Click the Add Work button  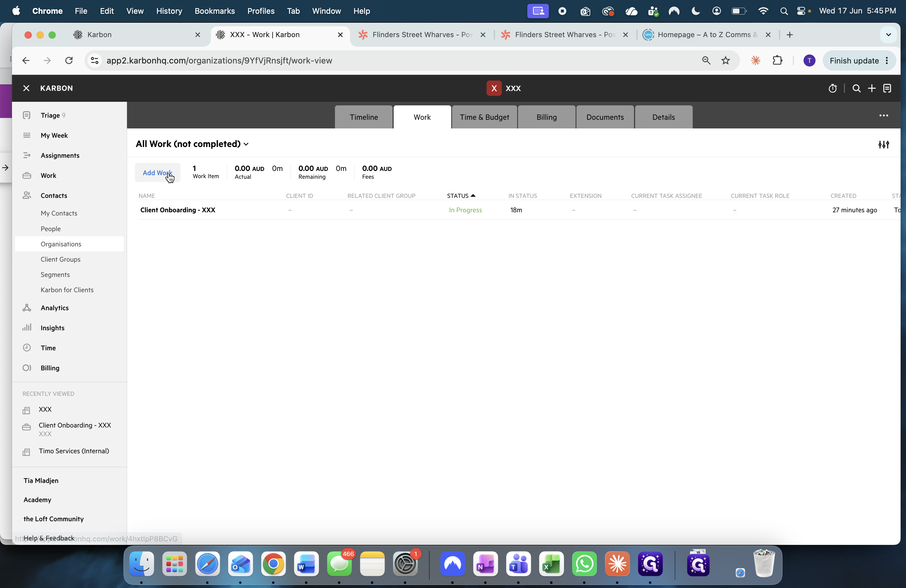click(158, 173)
